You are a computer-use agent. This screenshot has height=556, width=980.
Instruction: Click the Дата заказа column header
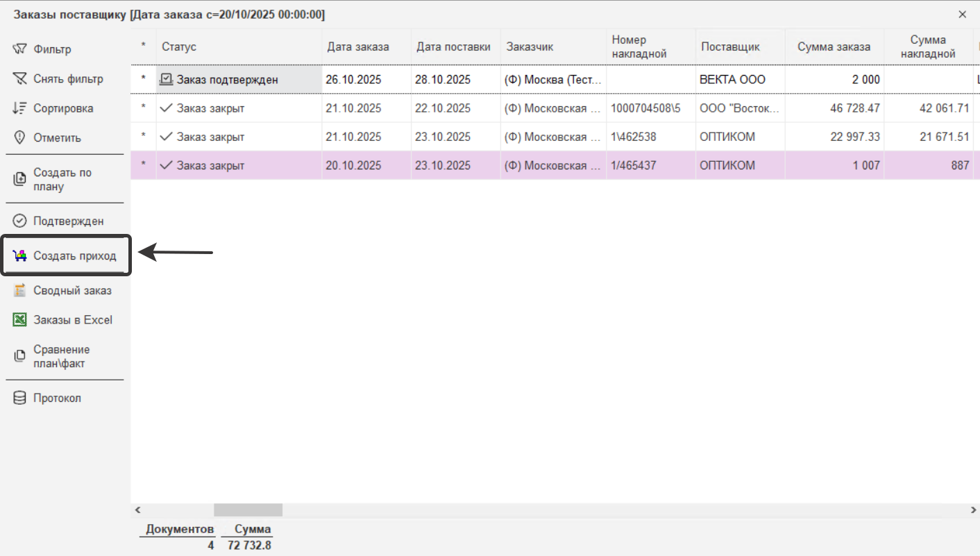(358, 47)
